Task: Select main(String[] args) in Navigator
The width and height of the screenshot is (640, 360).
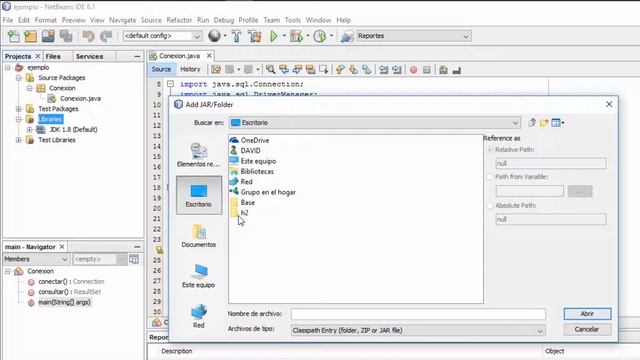Action: pyautogui.click(x=64, y=302)
